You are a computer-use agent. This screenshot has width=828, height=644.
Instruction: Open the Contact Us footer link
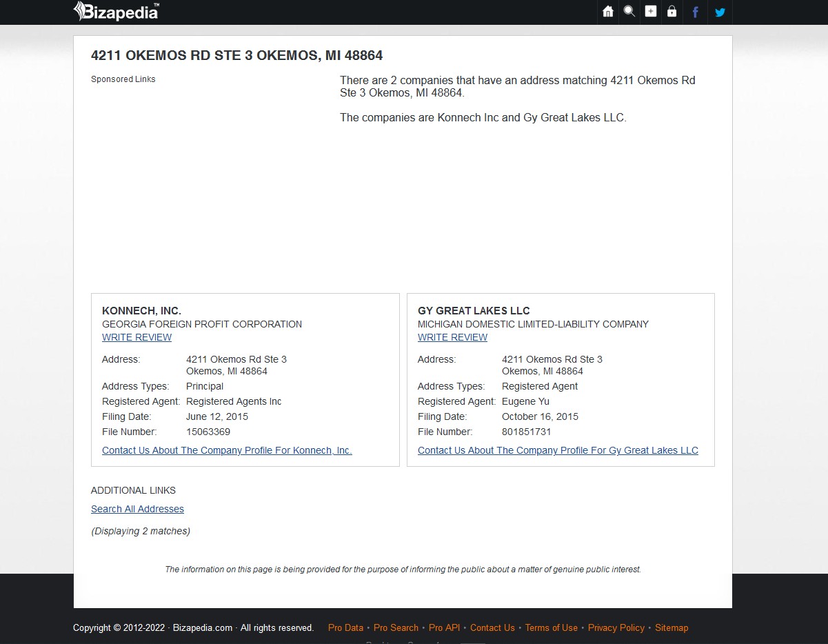(x=492, y=627)
